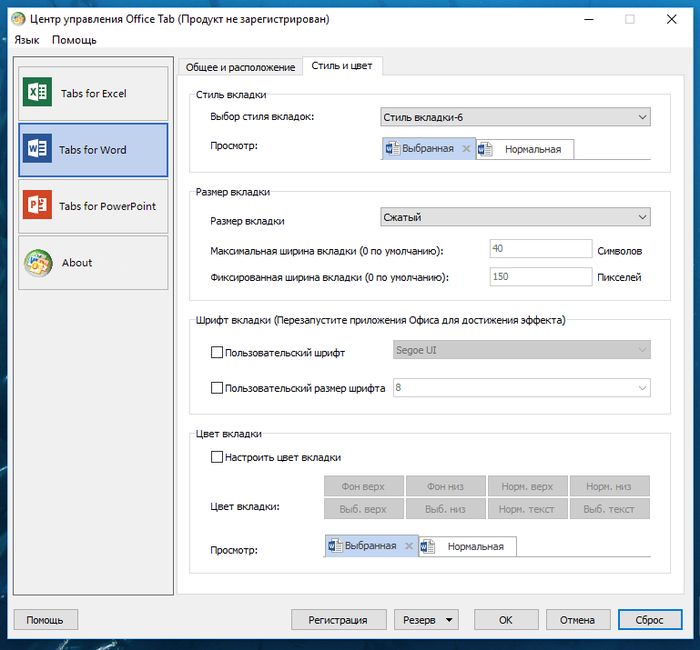This screenshot has height=650, width=700.
Task: Click the Выб. верх color button
Action: click(x=364, y=508)
